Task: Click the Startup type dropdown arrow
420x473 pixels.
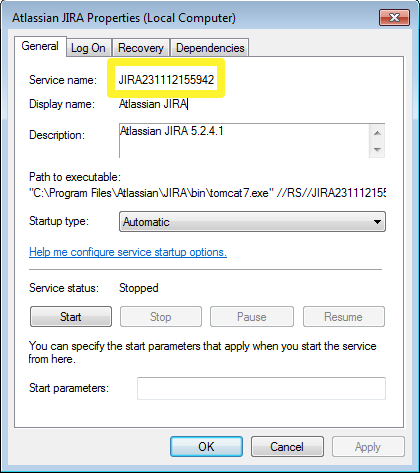Action: (x=377, y=222)
